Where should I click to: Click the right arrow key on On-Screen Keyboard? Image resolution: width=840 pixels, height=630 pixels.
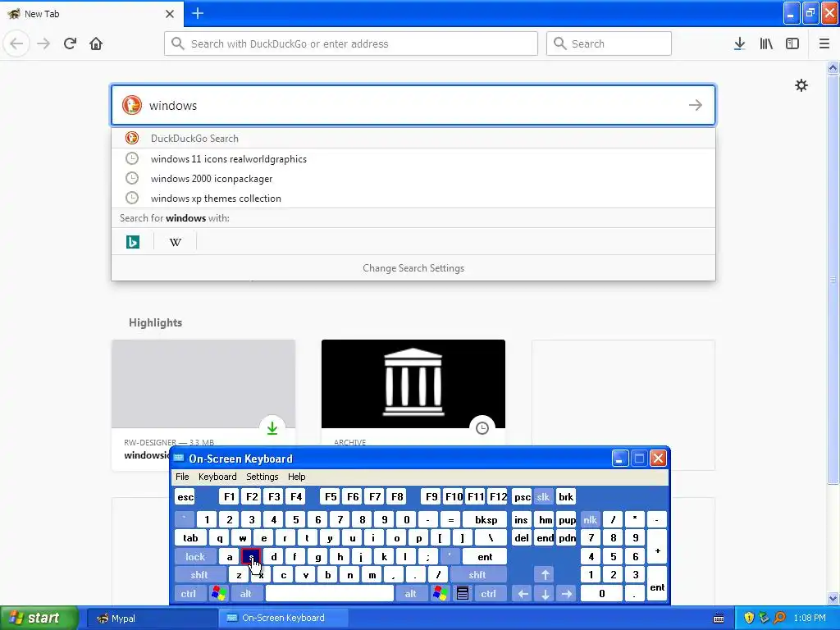pos(567,593)
